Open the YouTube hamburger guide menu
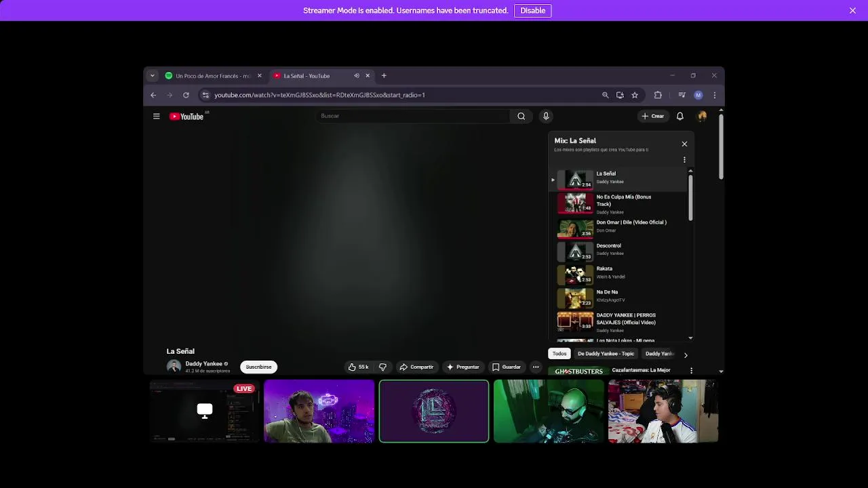The height and width of the screenshot is (488, 868). point(156,116)
